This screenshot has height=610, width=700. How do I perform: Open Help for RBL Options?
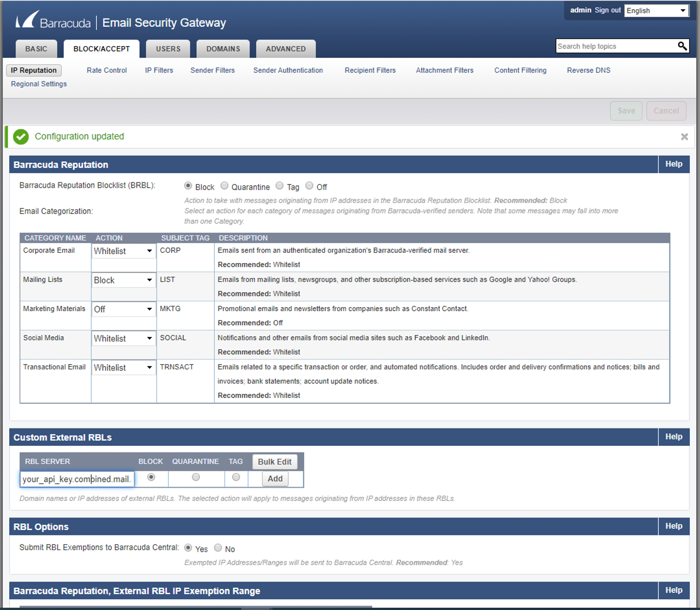[674, 526]
